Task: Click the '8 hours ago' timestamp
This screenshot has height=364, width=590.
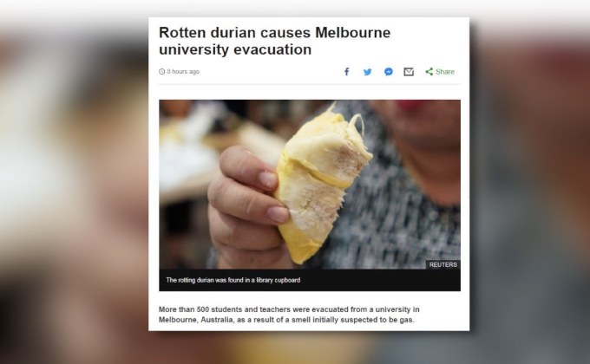Action: coord(183,71)
